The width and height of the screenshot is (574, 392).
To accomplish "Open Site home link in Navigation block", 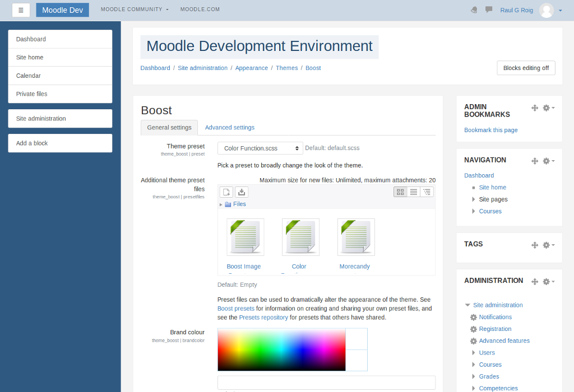I will (492, 188).
